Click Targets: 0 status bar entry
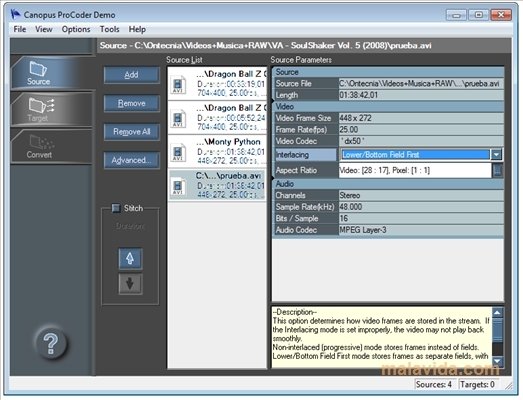Image resolution: width=523 pixels, height=400 pixels. pos(478,384)
